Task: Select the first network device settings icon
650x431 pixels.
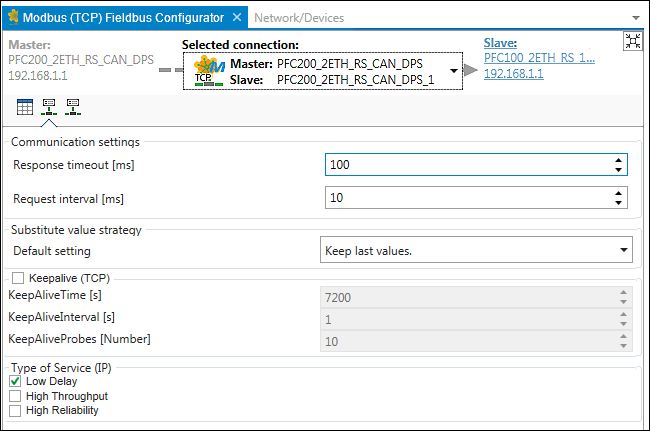Action: click(49, 107)
